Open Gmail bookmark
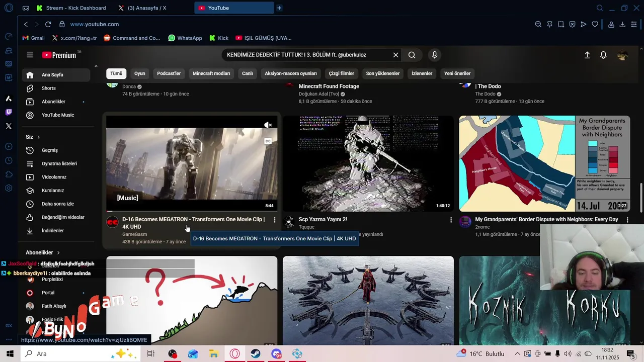Screen dimensions: 644x362 [x=34, y=38]
